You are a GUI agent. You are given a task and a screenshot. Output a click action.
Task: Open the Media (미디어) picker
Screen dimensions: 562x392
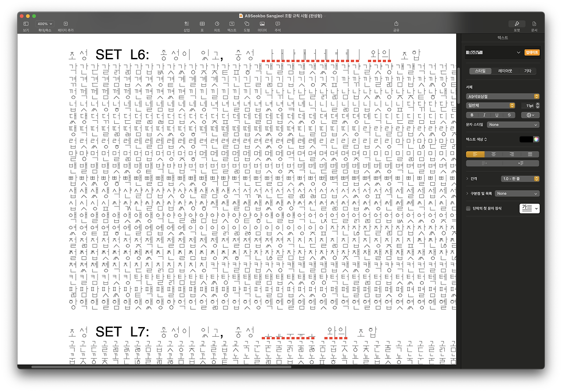pos(262,24)
